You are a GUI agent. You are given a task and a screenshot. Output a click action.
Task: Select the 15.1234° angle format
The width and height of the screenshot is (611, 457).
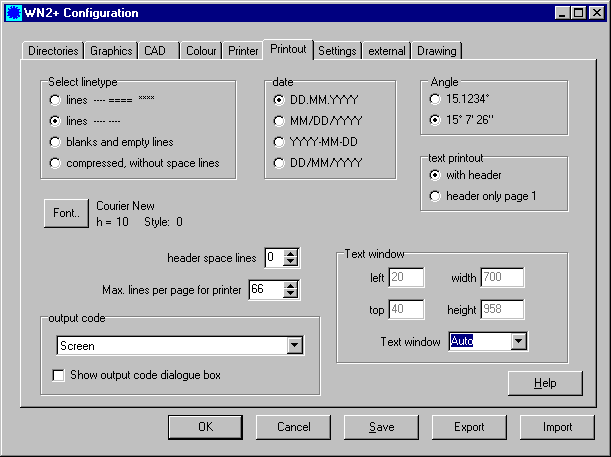point(435,99)
